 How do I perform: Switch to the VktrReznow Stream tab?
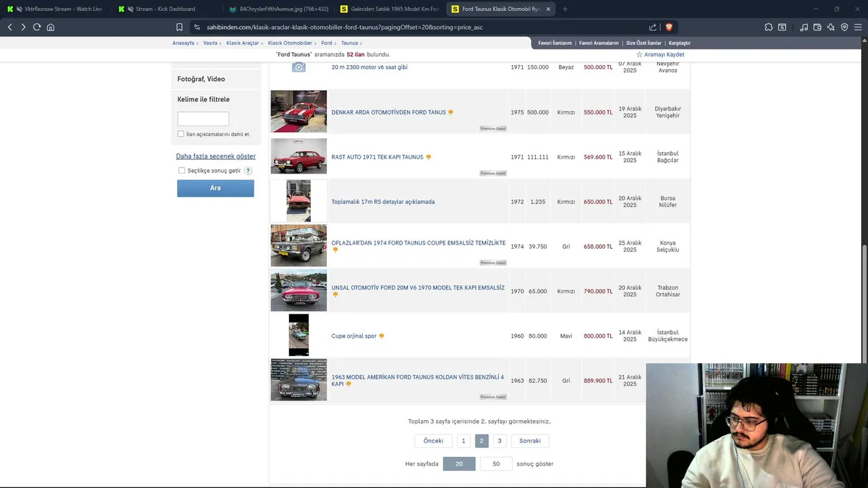click(x=57, y=9)
